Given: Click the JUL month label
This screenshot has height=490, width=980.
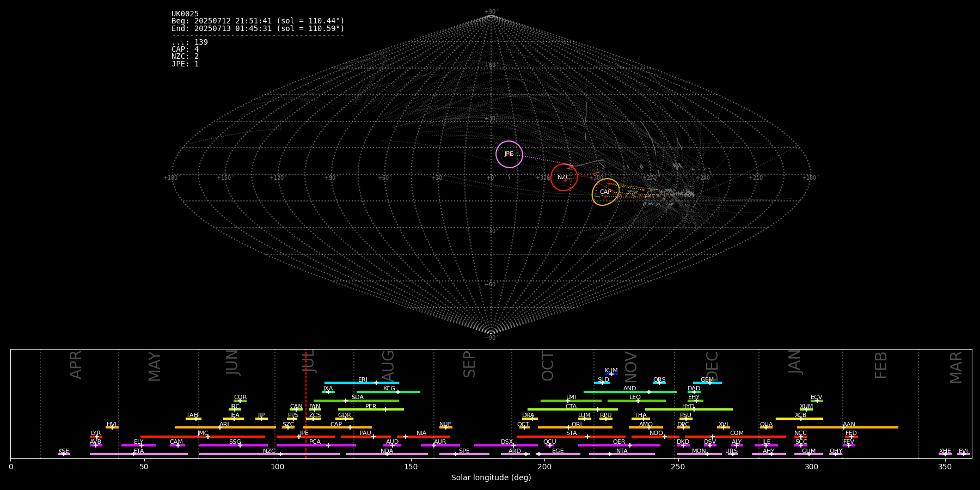Looking at the screenshot, I should point(308,361).
